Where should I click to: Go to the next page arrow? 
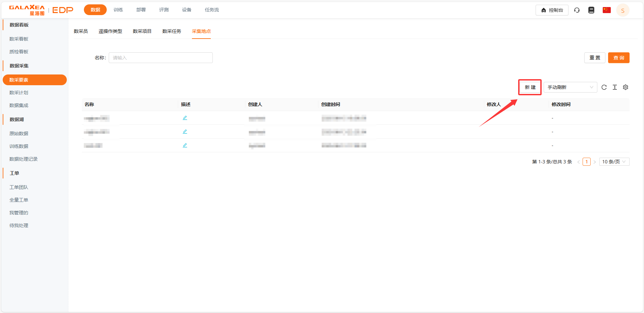point(594,162)
